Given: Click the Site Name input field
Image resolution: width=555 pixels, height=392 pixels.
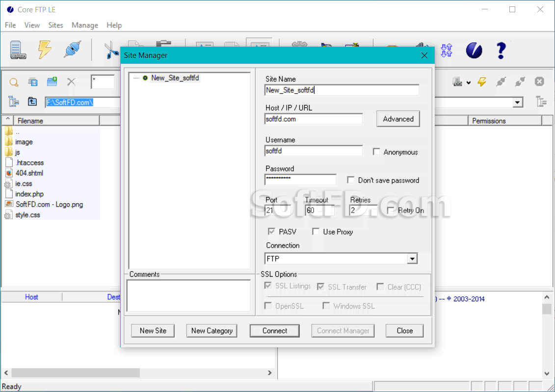Looking at the screenshot, I should point(342,90).
